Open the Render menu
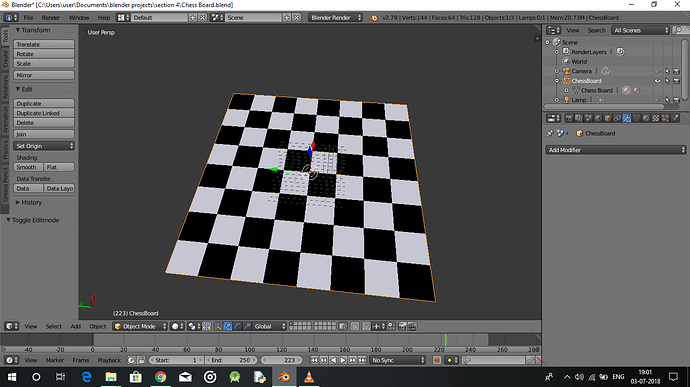This screenshot has height=387, width=690. [51, 18]
